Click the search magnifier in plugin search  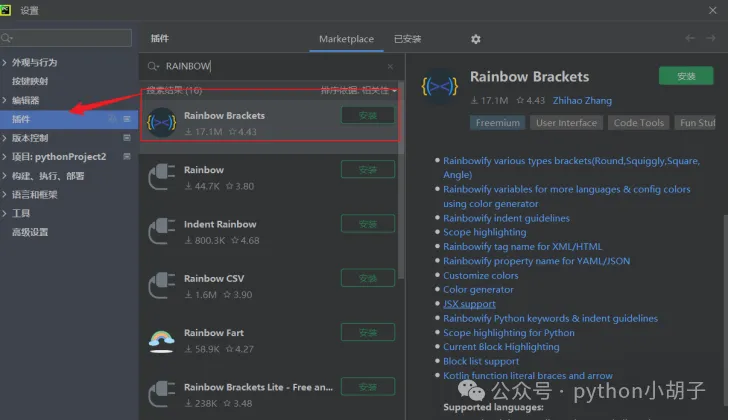pos(152,67)
